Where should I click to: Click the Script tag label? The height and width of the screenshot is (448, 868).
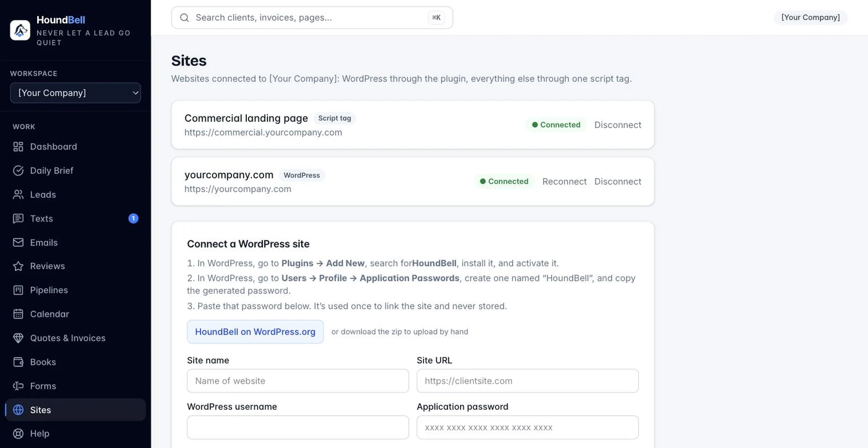[334, 119]
